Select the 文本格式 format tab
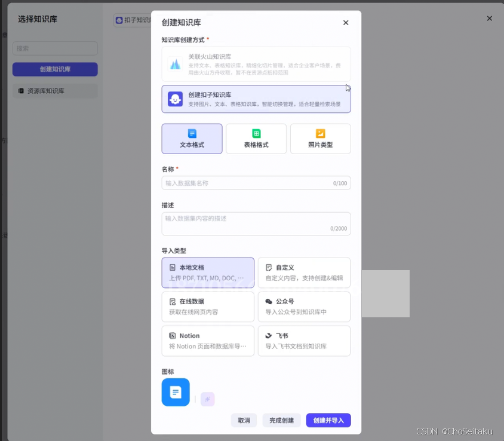 pyautogui.click(x=192, y=139)
